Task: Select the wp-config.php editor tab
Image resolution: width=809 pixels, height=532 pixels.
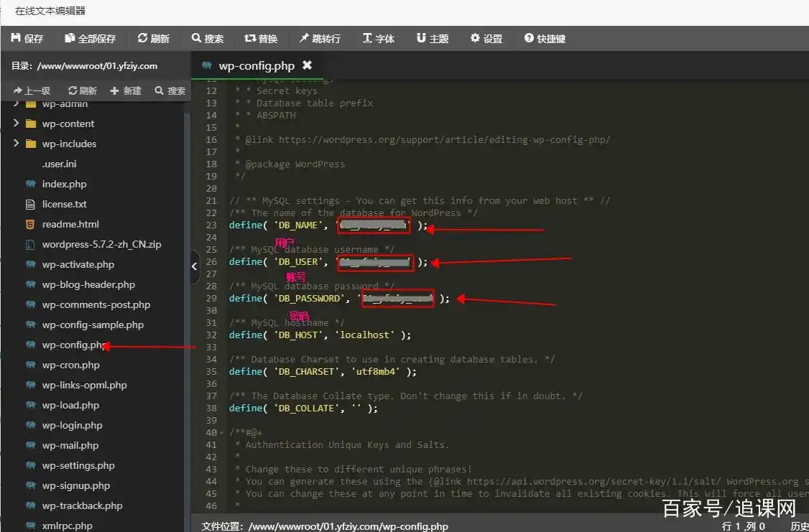Action: pos(256,65)
